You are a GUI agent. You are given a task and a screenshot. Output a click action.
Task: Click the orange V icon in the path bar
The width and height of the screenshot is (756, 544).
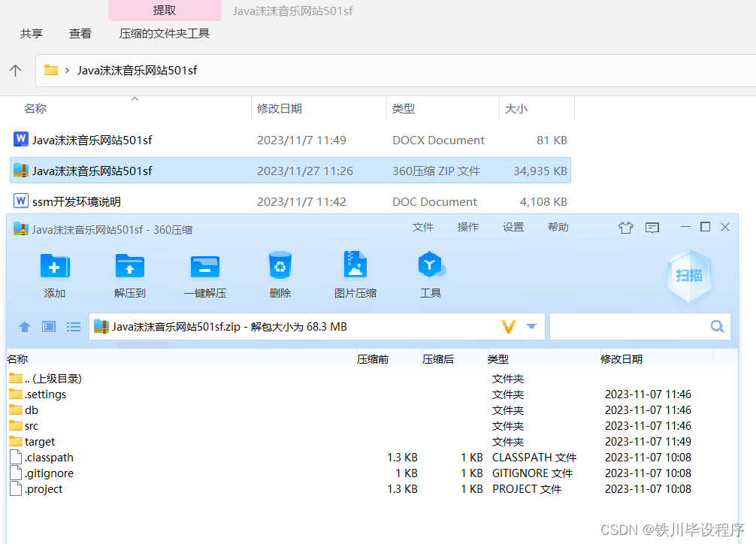point(509,327)
